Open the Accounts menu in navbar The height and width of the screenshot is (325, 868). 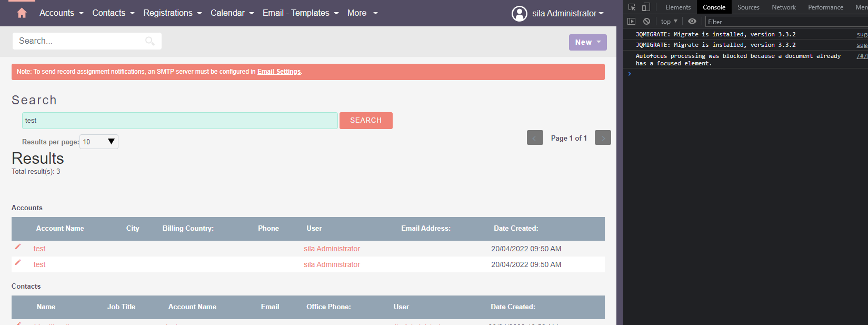(x=61, y=13)
